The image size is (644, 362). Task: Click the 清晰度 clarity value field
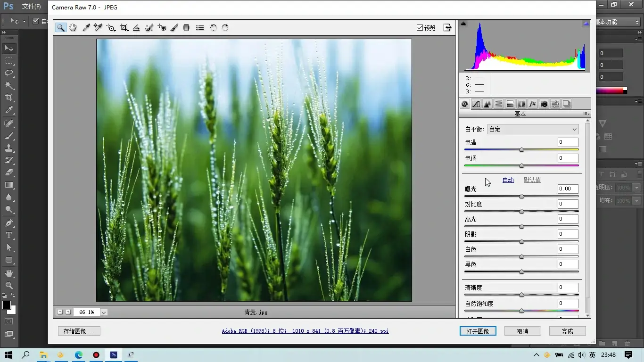click(x=568, y=288)
